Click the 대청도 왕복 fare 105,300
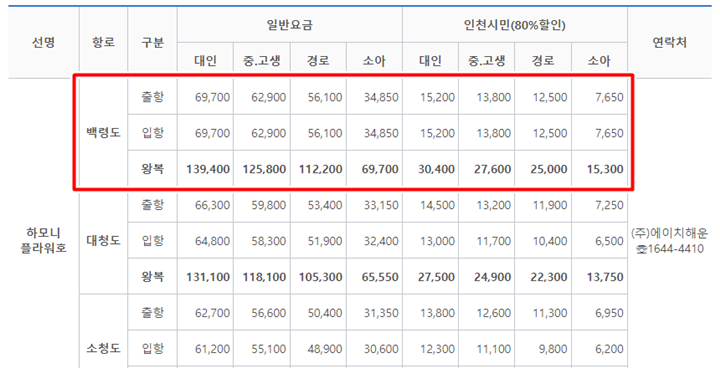Viewport: 720px width, 368px height. (x=321, y=277)
